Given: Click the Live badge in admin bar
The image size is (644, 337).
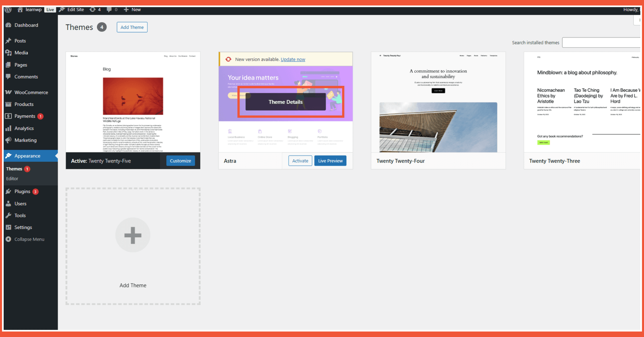Looking at the screenshot, I should [x=50, y=10].
